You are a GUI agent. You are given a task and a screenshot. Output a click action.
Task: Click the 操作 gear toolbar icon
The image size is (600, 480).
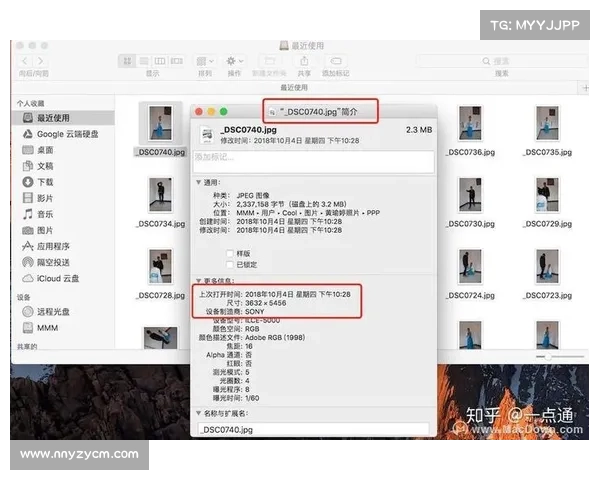pos(234,61)
